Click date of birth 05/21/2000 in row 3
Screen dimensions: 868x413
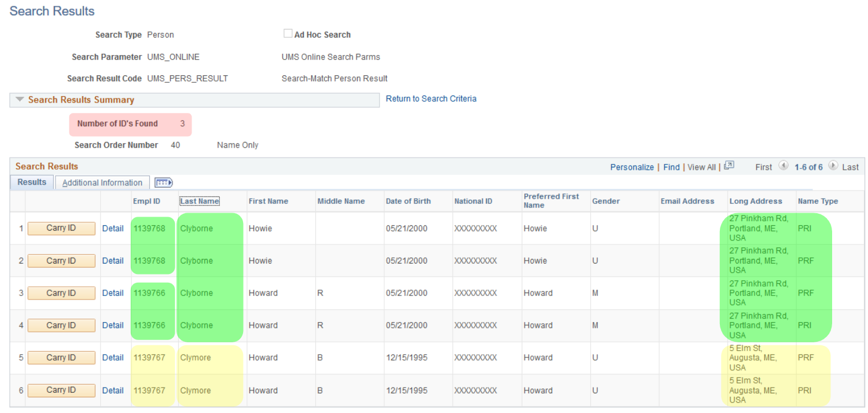[x=407, y=293]
